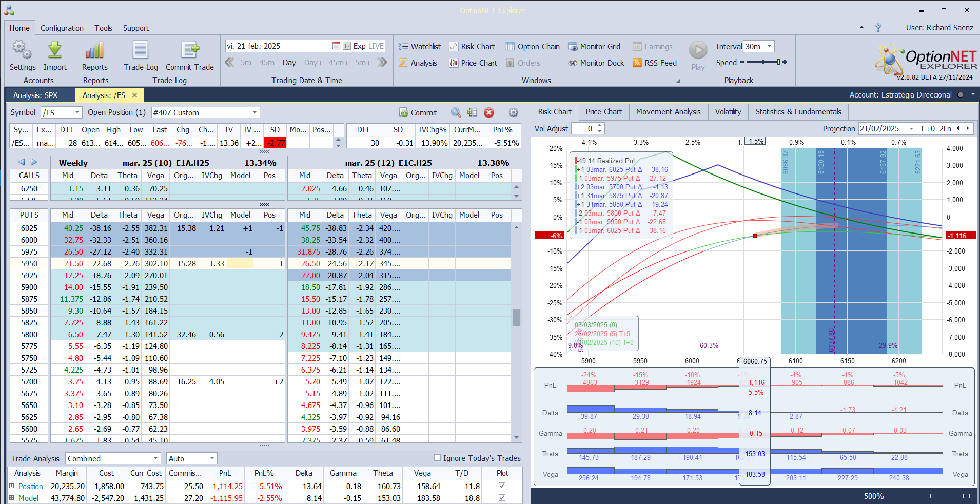The height and width of the screenshot is (504, 980).
Task: Open the position settings gear icon
Action: point(513,112)
